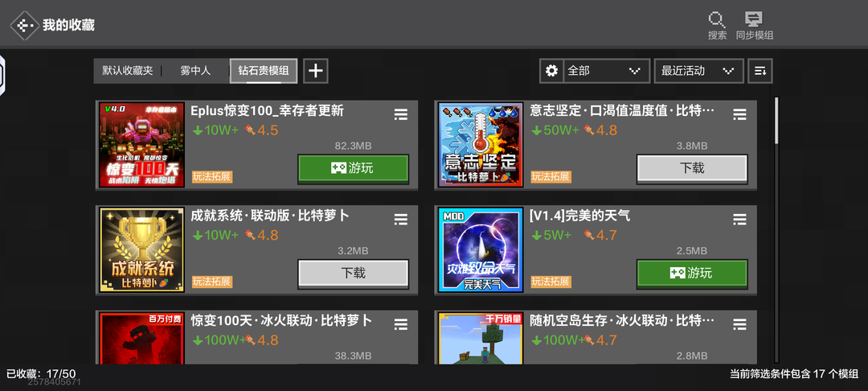This screenshot has height=391, width=868.
Task: Add a new favorites folder with plus
Action: pos(316,71)
